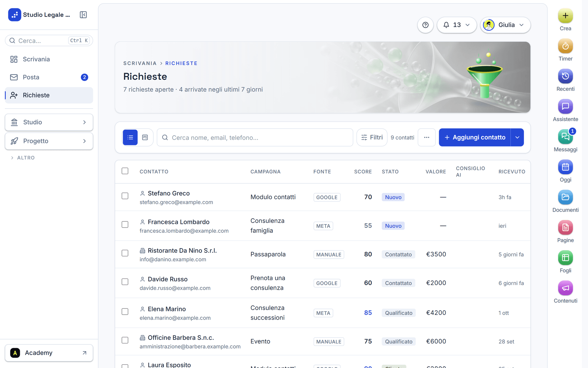Viewport: 588px width, 368px height.
Task: Open the Documenti folder icon
Action: 565,197
